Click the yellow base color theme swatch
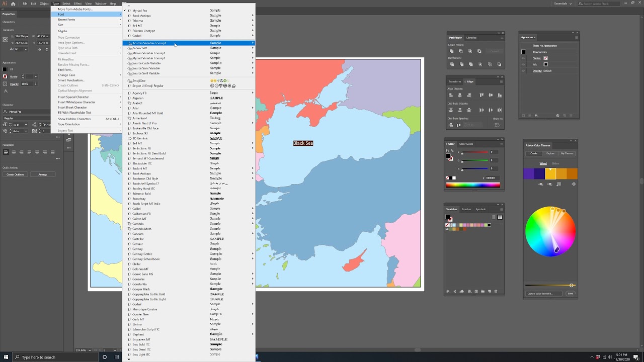644x362 pixels. tap(550, 173)
